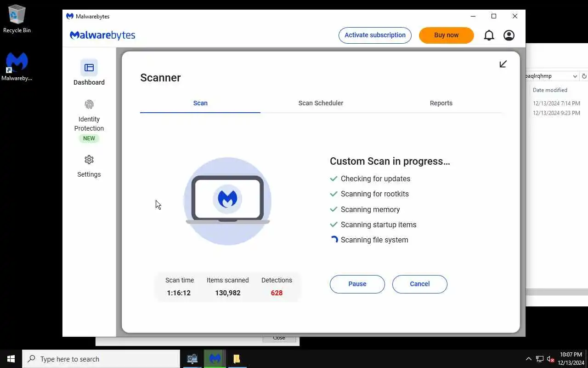Open the notifications bell icon
The image size is (588, 368).
(489, 35)
